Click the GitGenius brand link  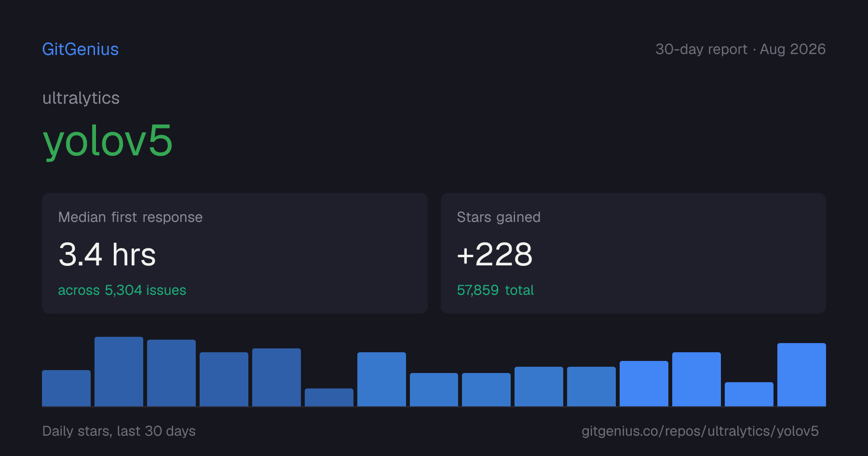[81, 49]
